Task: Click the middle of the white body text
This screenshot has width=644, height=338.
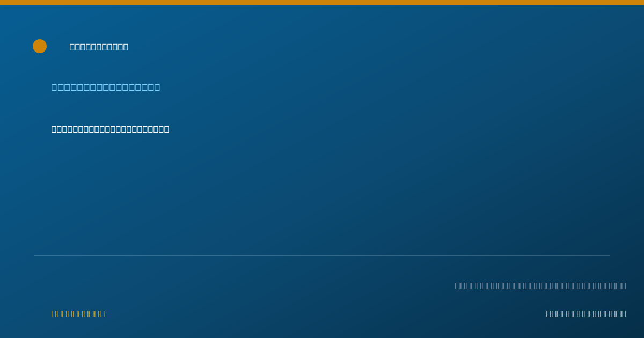Action: click(x=110, y=129)
